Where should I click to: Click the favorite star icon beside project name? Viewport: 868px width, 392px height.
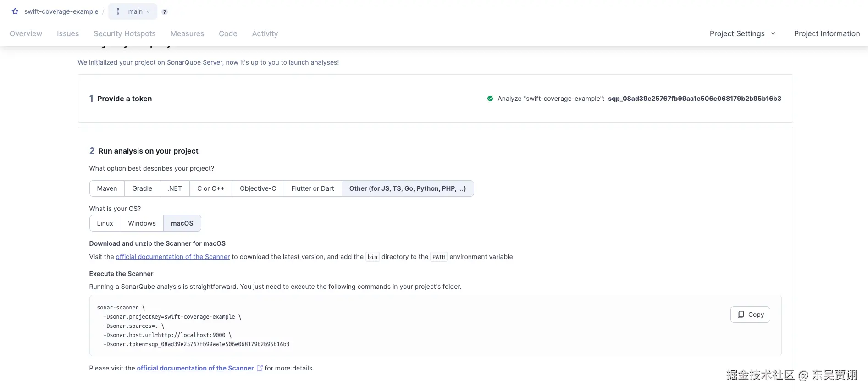tap(15, 11)
